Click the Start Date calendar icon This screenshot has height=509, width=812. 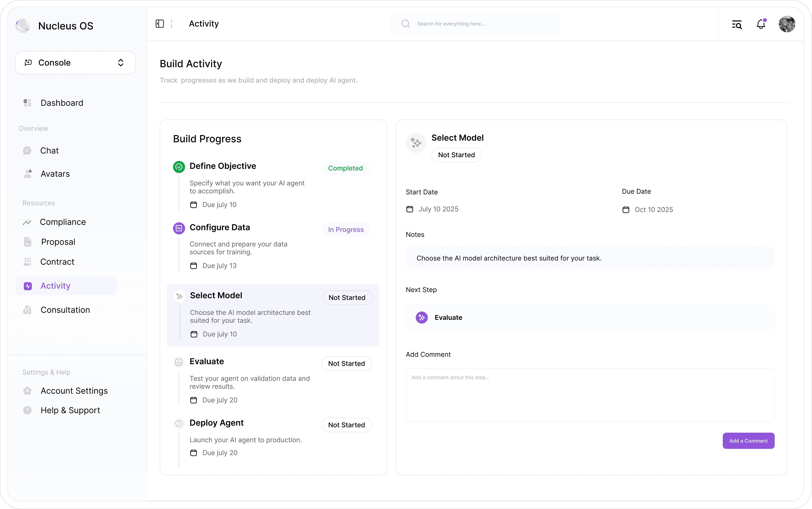click(410, 209)
